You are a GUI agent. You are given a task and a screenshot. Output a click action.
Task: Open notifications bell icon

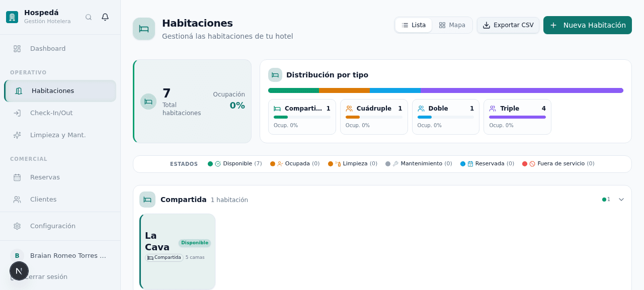point(105,17)
